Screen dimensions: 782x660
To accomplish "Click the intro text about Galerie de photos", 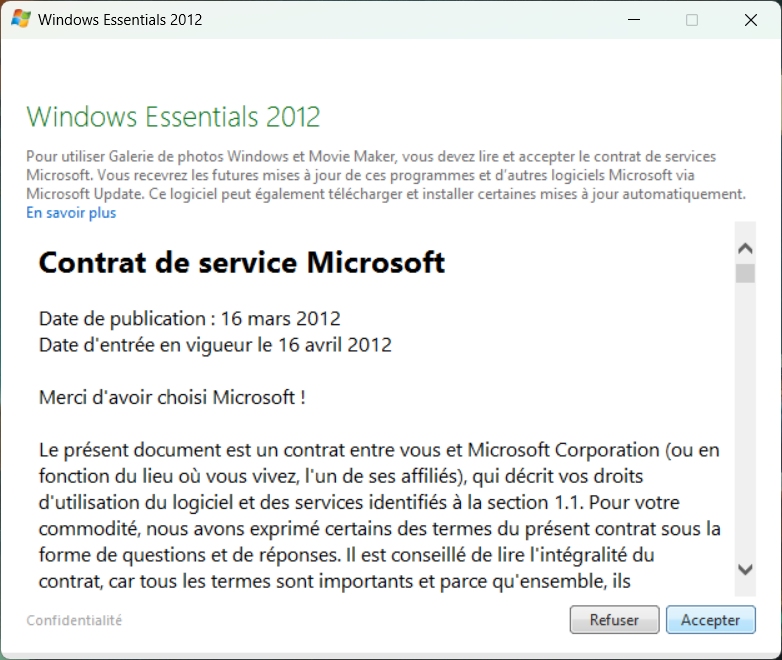I will pyautogui.click(x=385, y=175).
